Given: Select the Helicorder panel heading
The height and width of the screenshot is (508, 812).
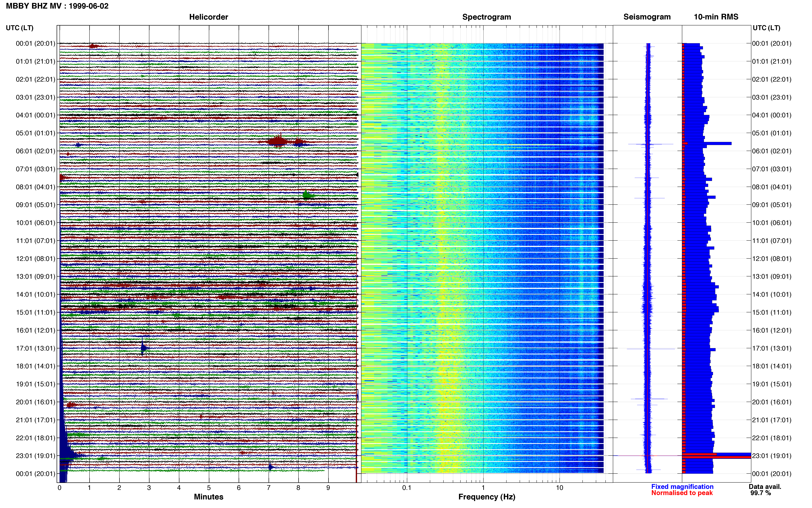Looking at the screenshot, I should click(209, 17).
